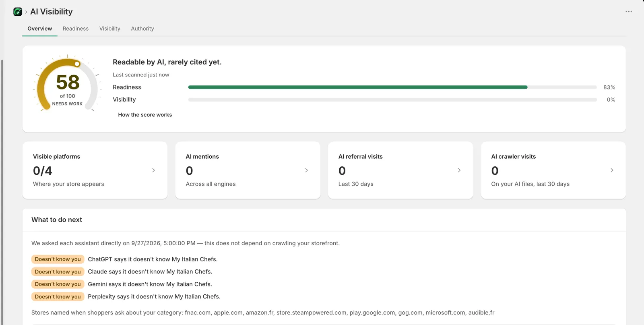The height and width of the screenshot is (325, 644).
Task: Click How the score works link
Action: pos(145,115)
